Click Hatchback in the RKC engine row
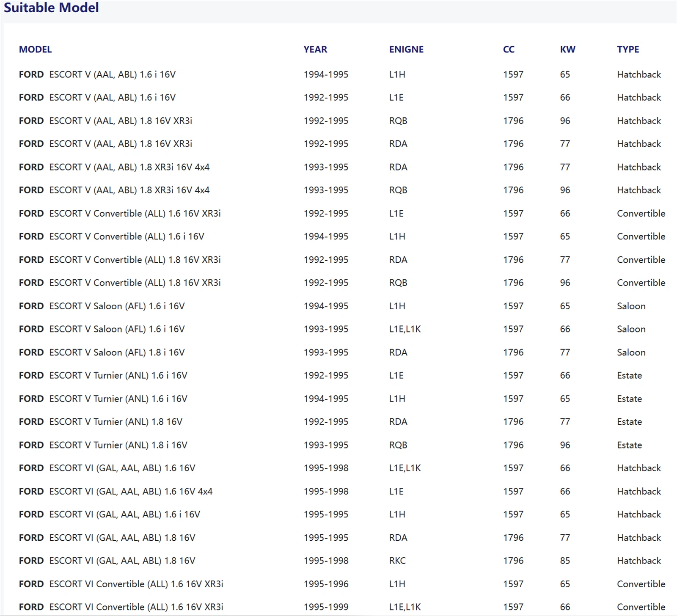677x616 pixels. click(639, 561)
